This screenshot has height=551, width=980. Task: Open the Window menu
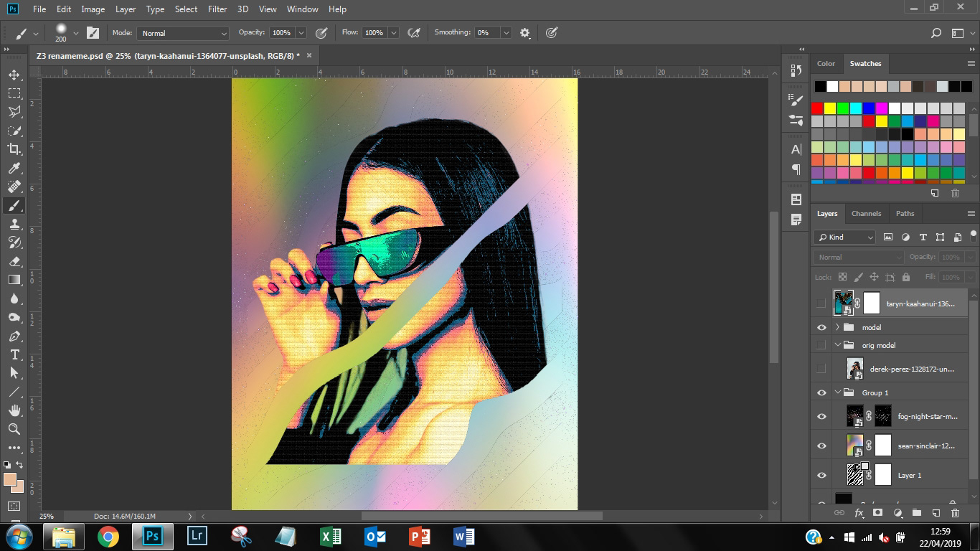coord(302,9)
